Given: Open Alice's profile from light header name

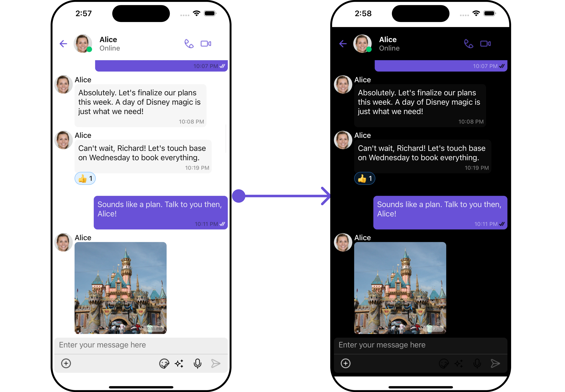Looking at the screenshot, I should [x=108, y=40].
